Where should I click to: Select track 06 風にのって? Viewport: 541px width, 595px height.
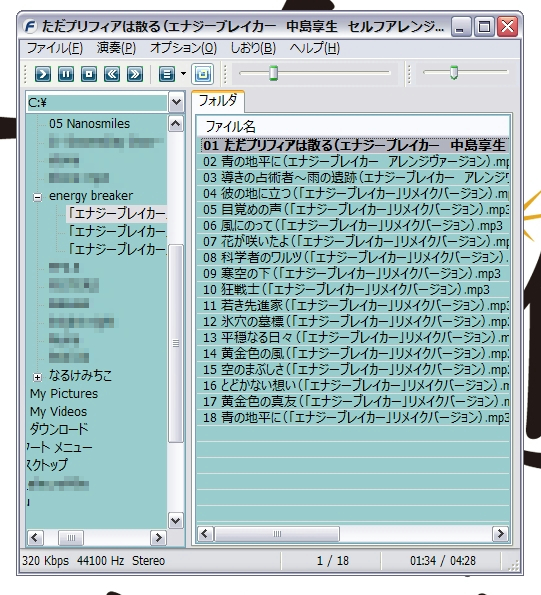[352, 226]
